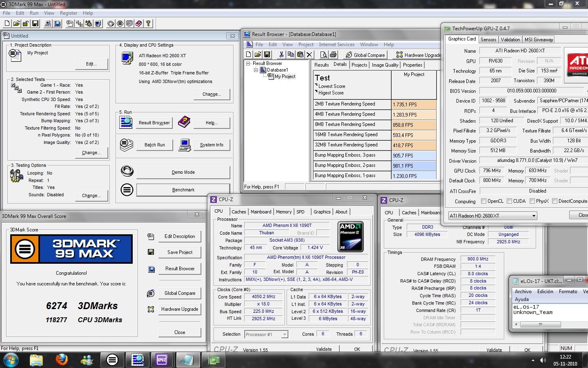This screenshot has height=368, width=588.
Task: Click the Open folder icon in Result Browser toolbar
Action: 258,54
